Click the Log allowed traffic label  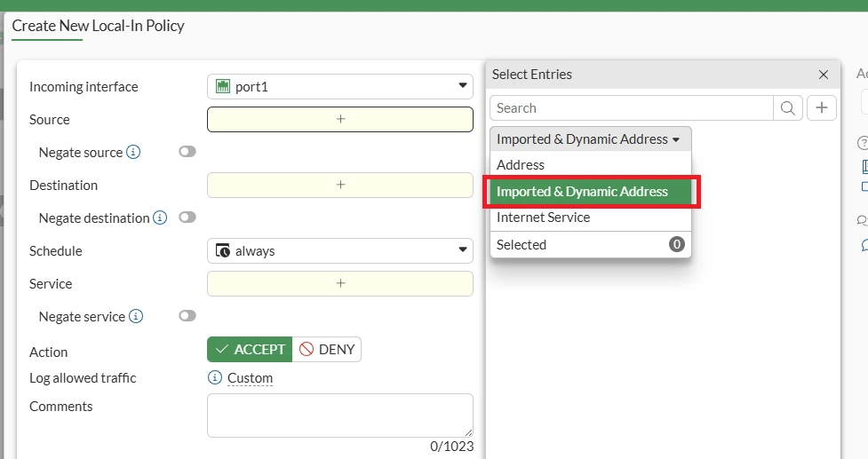(83, 377)
